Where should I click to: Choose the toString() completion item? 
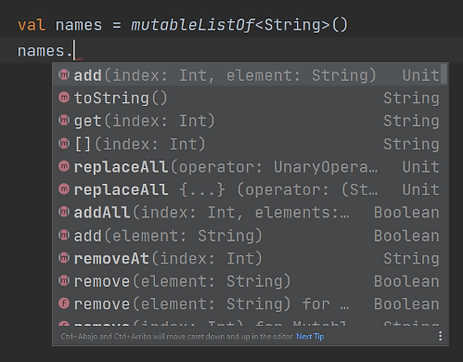[247, 98]
